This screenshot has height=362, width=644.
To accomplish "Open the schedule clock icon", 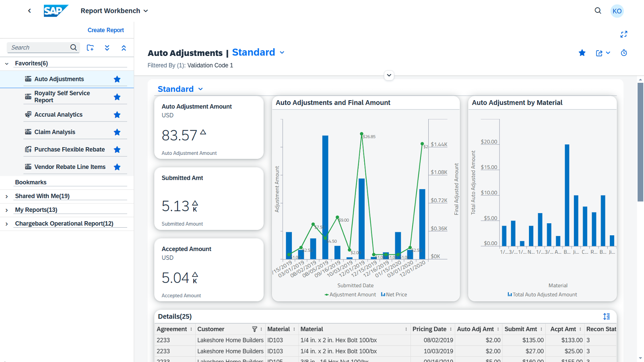I will click(623, 53).
